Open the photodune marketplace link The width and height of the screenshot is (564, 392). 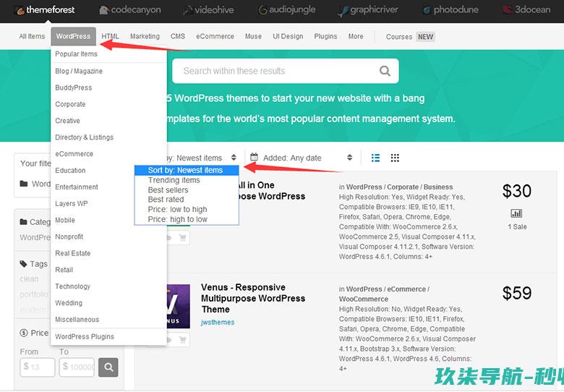coord(450,10)
